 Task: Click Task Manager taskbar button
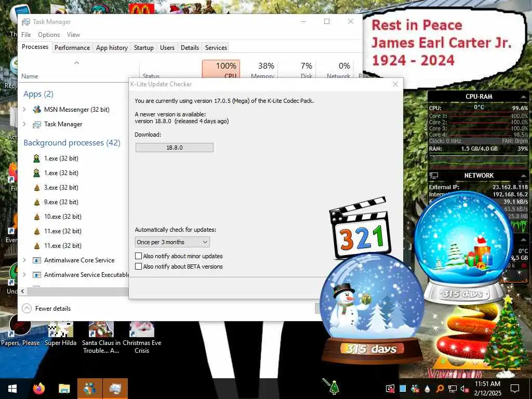(x=115, y=389)
